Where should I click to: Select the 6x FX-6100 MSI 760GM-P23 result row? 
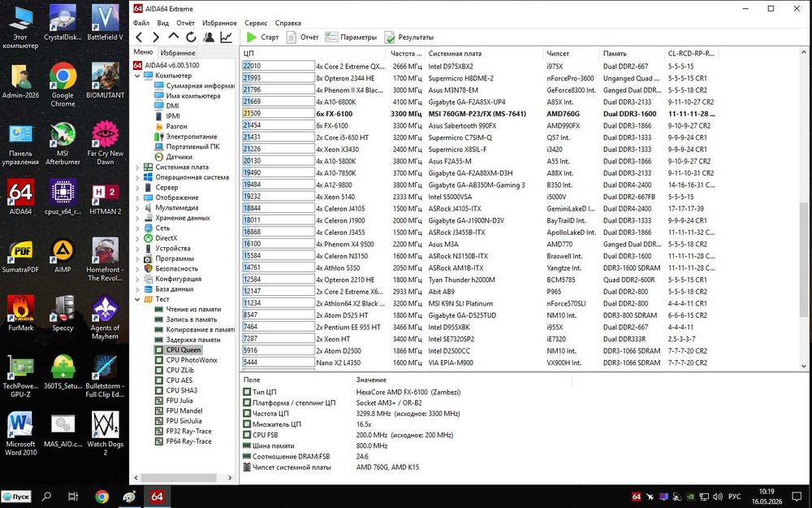pyautogui.click(x=479, y=114)
